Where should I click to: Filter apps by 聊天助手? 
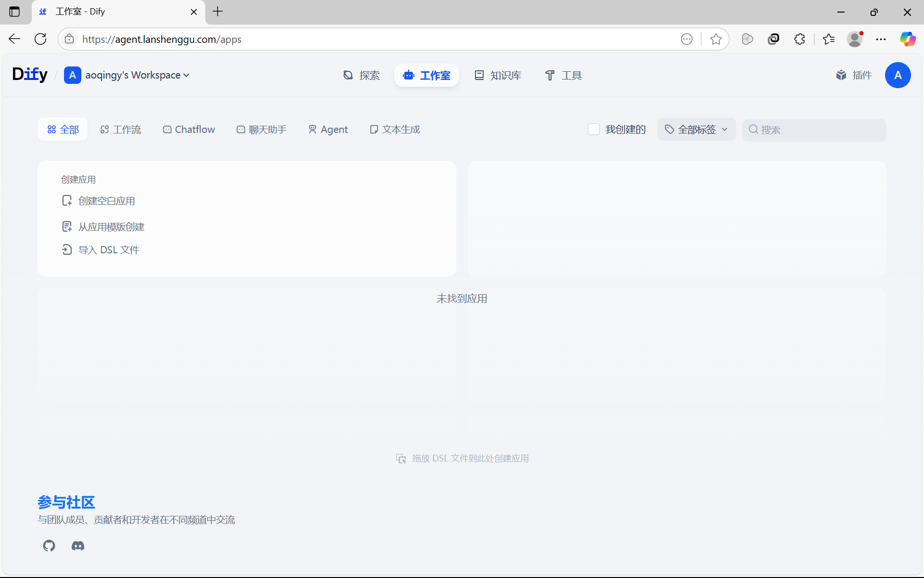pos(261,129)
